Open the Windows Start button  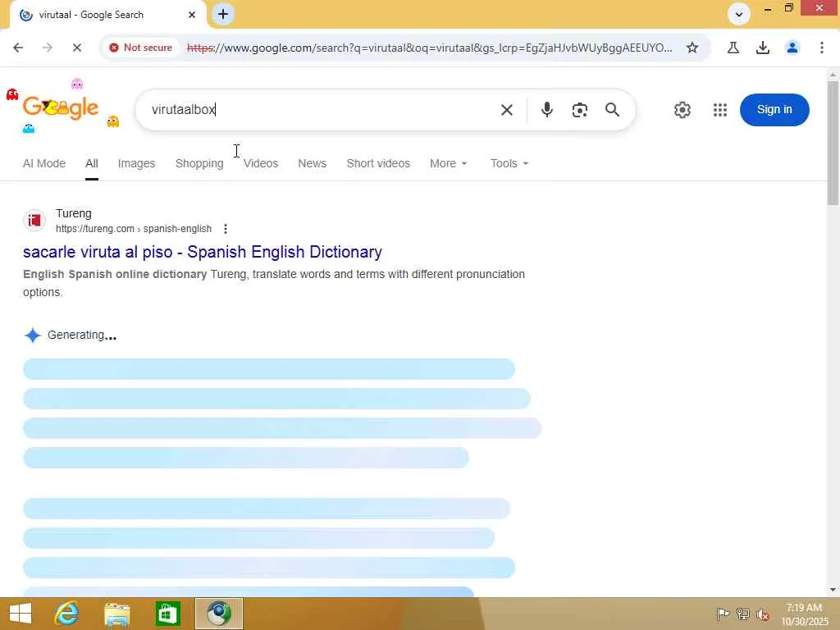[21, 614]
